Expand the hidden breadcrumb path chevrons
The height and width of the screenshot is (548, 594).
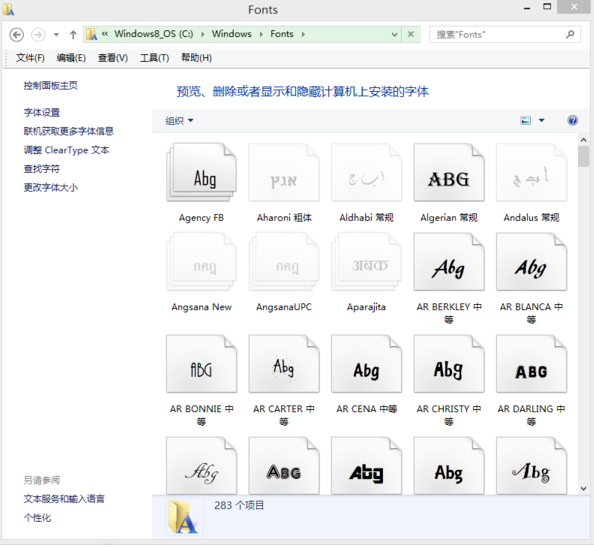(x=105, y=34)
